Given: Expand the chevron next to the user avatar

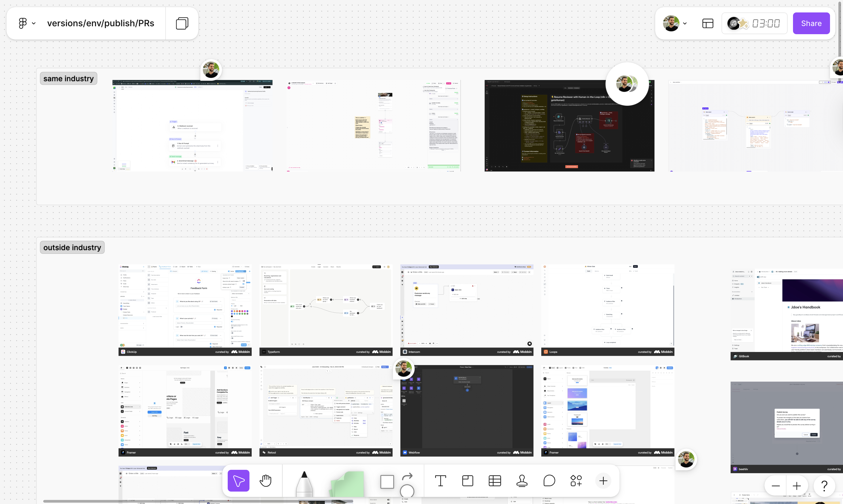Looking at the screenshot, I should coord(685,23).
